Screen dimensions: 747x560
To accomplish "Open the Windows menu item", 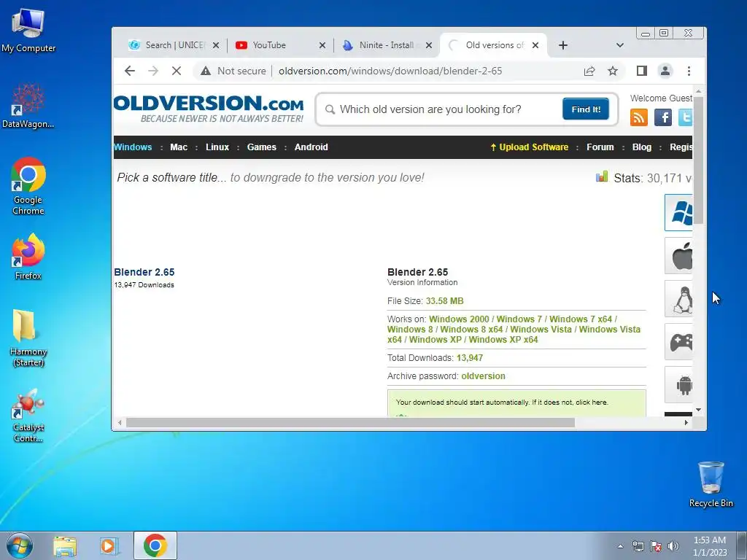I will click(x=133, y=147).
